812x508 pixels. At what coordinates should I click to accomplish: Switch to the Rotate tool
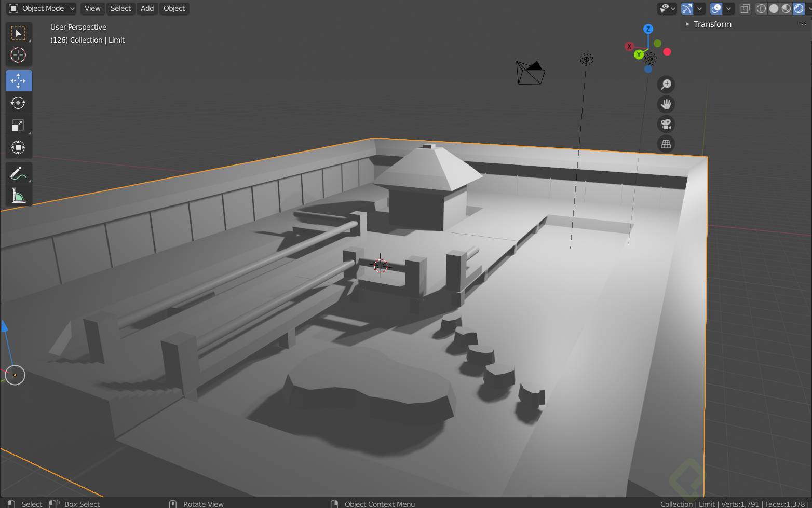18,103
